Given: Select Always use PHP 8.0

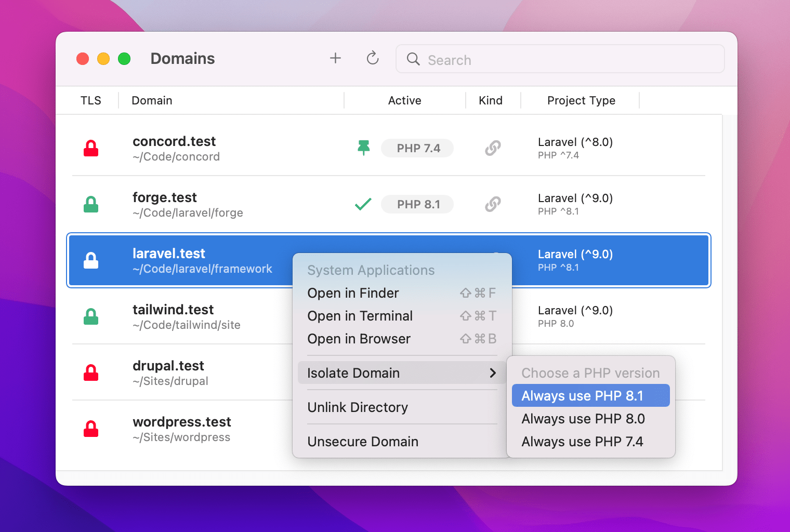Looking at the screenshot, I should pos(591,419).
